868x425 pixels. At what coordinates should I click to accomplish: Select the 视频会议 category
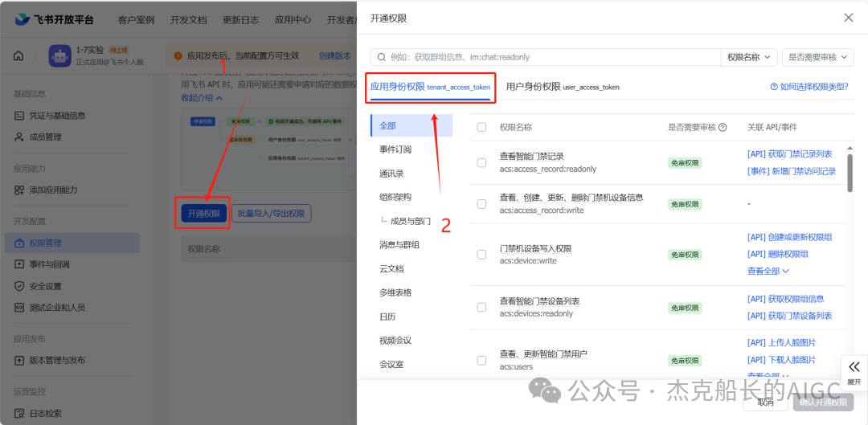tap(395, 341)
